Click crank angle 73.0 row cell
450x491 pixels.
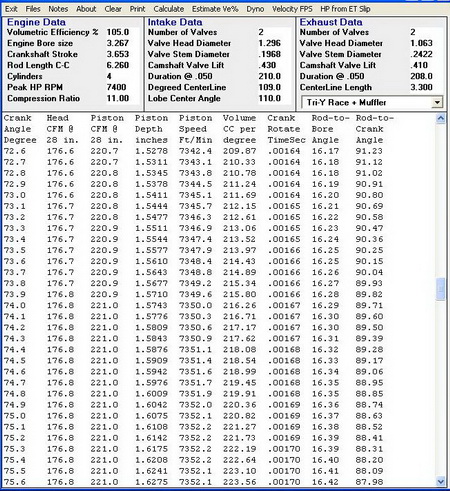(14, 195)
